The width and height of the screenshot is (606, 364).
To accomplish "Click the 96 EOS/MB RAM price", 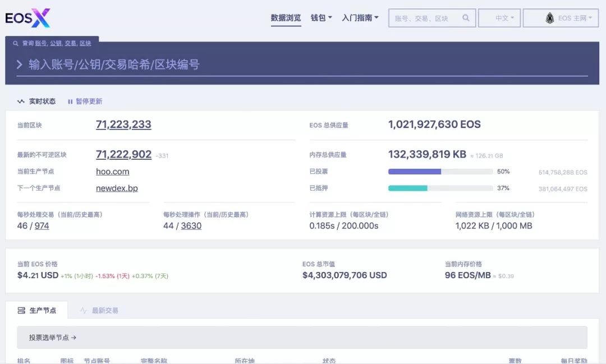I will pos(467,275).
